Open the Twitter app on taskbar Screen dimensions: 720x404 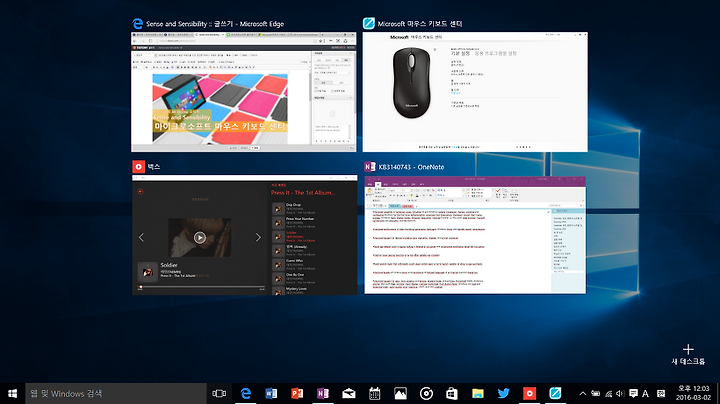pyautogui.click(x=503, y=393)
